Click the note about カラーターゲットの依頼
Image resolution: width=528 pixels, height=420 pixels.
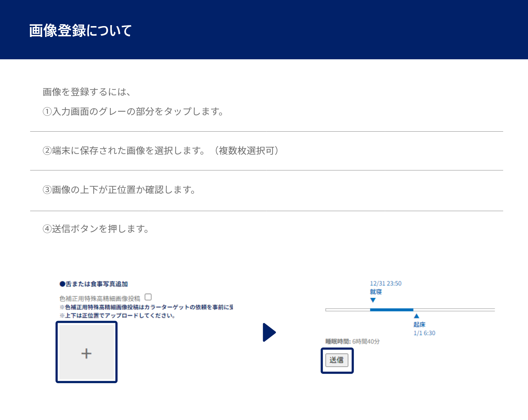click(x=146, y=307)
